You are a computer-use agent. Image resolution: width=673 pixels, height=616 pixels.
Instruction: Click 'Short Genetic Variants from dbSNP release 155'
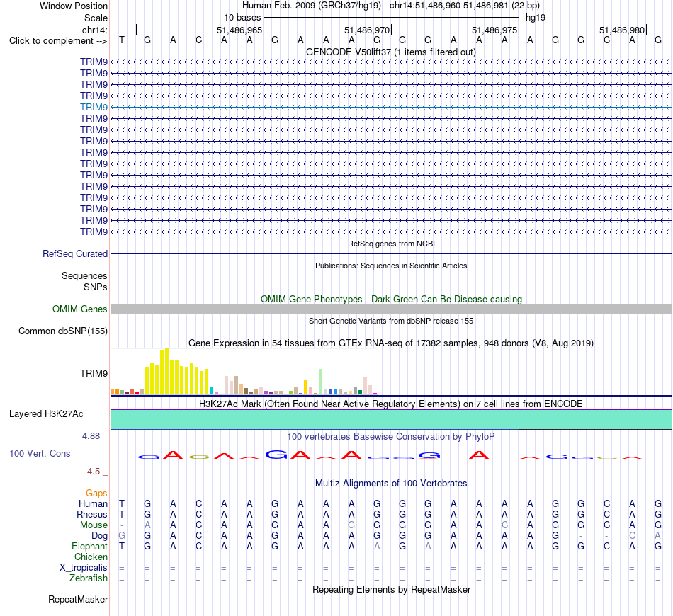pyautogui.click(x=391, y=321)
